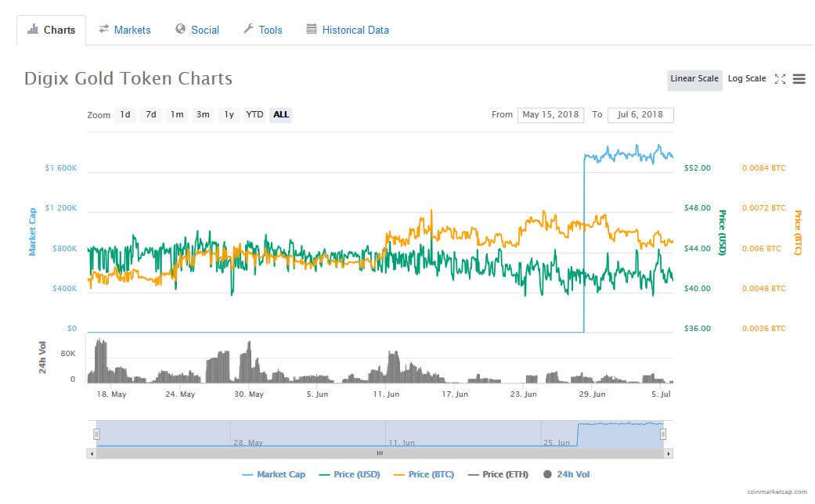
Task: Click the Digix Gold Token Charts heading
Action: 128,78
